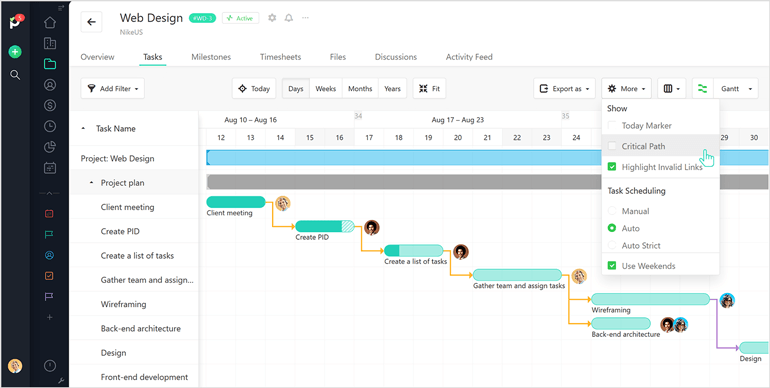Screen dimensions: 770x388
Task: Check the Today Marker option
Action: tap(612, 125)
